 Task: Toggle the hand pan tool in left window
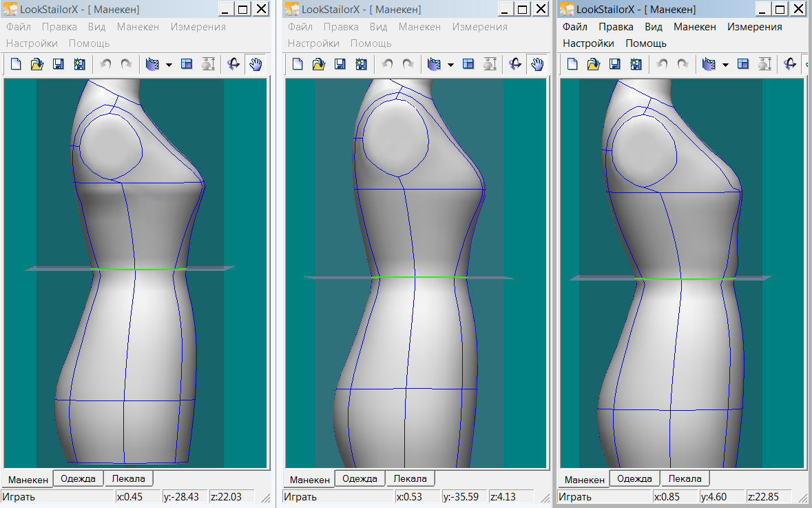pyautogui.click(x=256, y=64)
